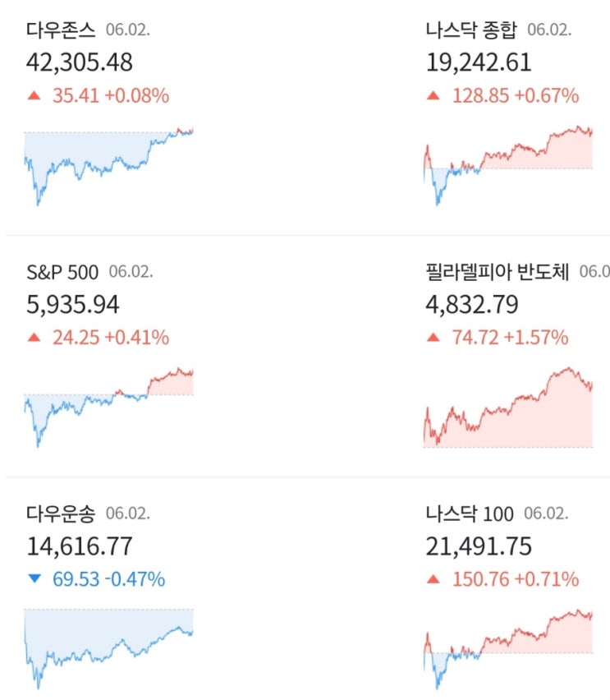Screen dimensions: 610x700
Task: Click the red up arrow under 나스닥 100
Action: (x=433, y=579)
